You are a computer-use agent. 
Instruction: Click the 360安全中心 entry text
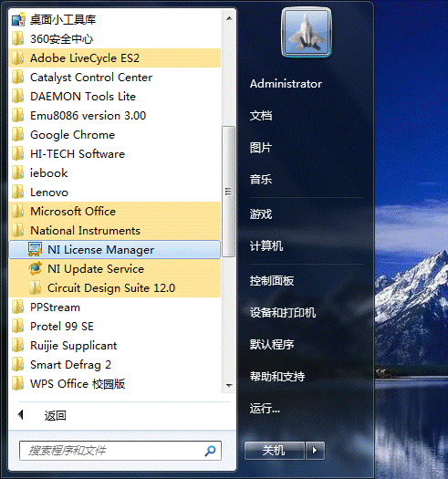61,39
